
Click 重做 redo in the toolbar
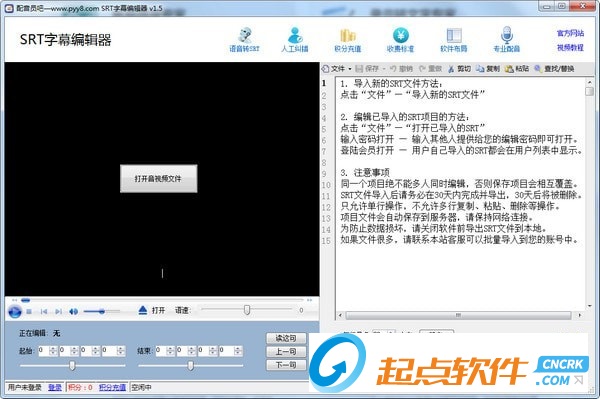pyautogui.click(x=430, y=69)
